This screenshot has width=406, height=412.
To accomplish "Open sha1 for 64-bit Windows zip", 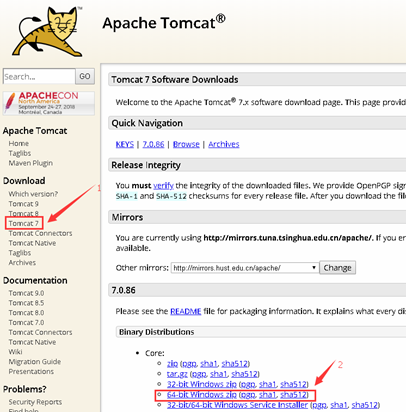I will [268, 395].
